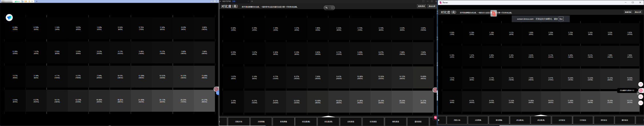Click the 0.39% (1/255) label in the left window
Viewport: 644px width, 126px height.
click(x=15, y=28)
